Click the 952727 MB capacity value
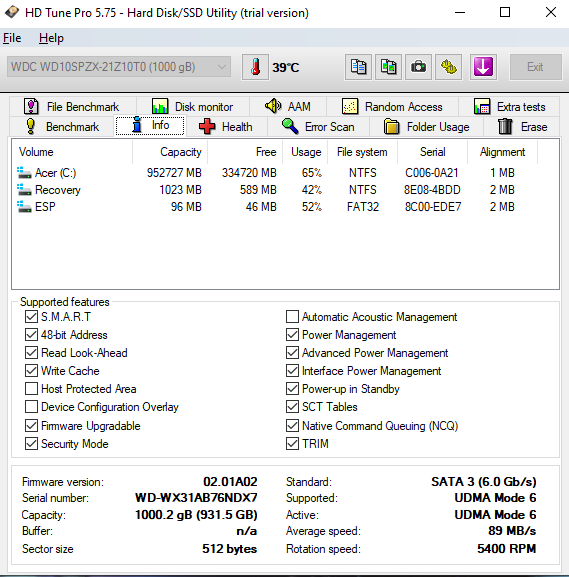 coord(174,173)
